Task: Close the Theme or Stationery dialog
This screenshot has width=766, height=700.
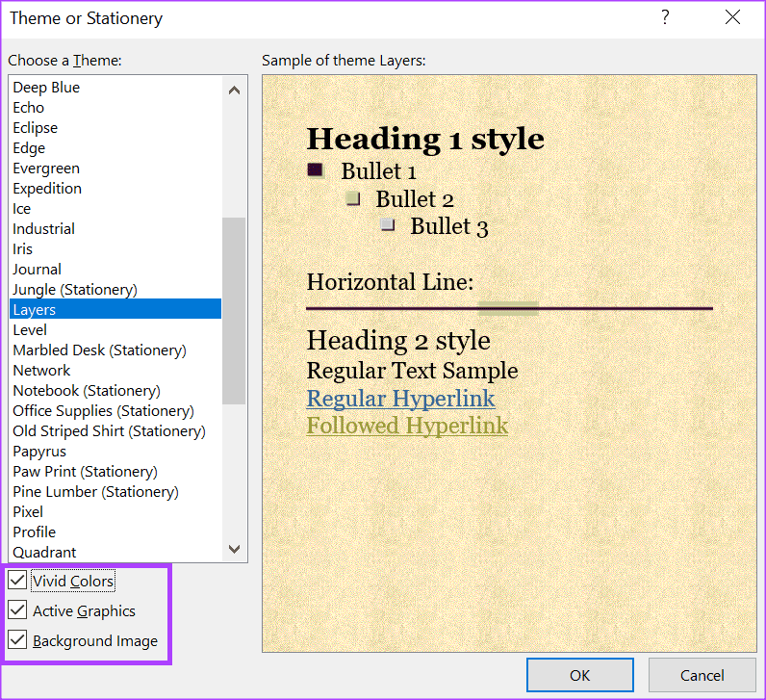Action: [732, 17]
